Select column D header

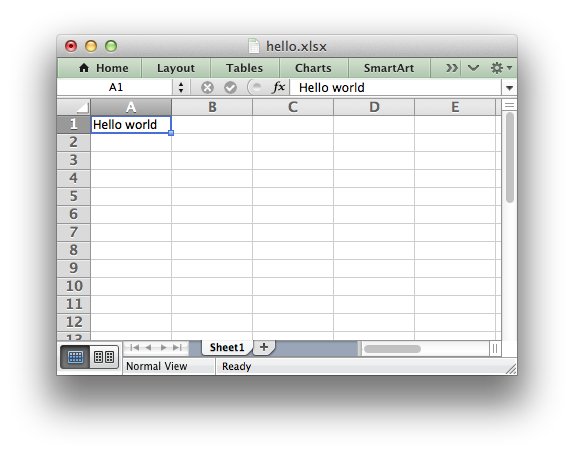(x=374, y=107)
